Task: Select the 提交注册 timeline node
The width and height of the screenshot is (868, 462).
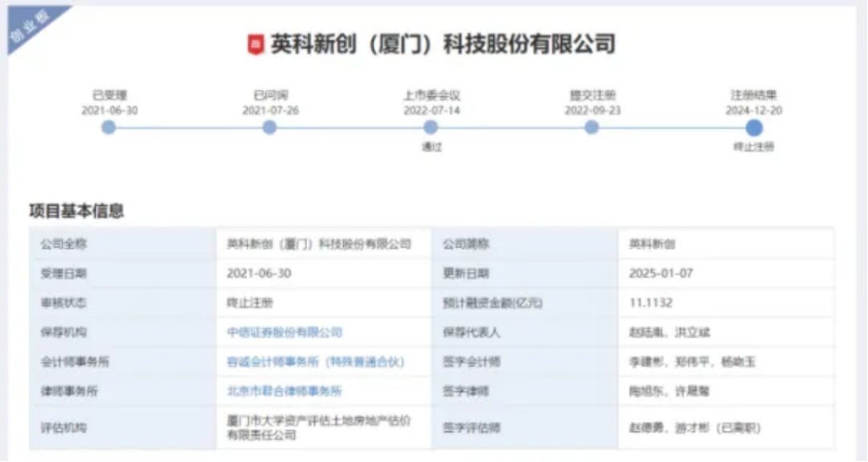Action: tap(592, 128)
